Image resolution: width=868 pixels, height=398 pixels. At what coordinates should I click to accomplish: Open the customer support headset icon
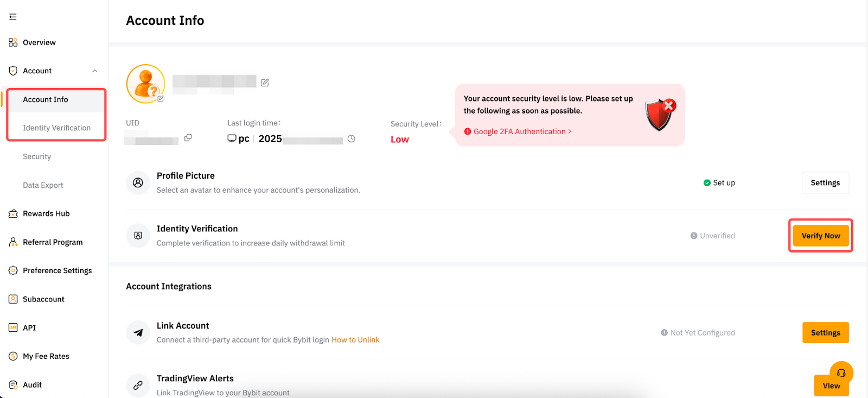pyautogui.click(x=841, y=373)
